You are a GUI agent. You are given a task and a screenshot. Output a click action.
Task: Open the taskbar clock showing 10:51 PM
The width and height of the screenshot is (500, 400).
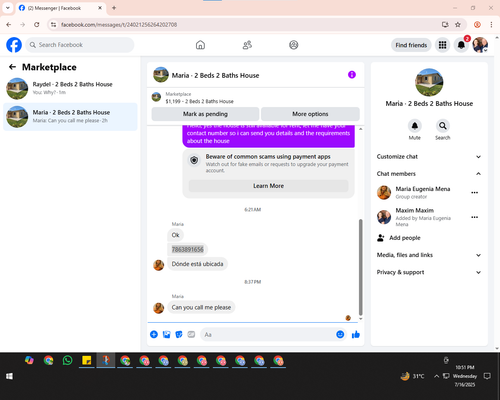coord(465,376)
